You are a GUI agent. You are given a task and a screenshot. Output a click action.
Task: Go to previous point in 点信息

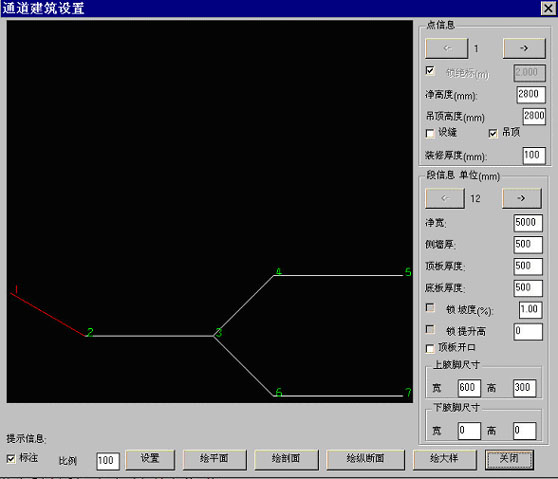(x=447, y=48)
